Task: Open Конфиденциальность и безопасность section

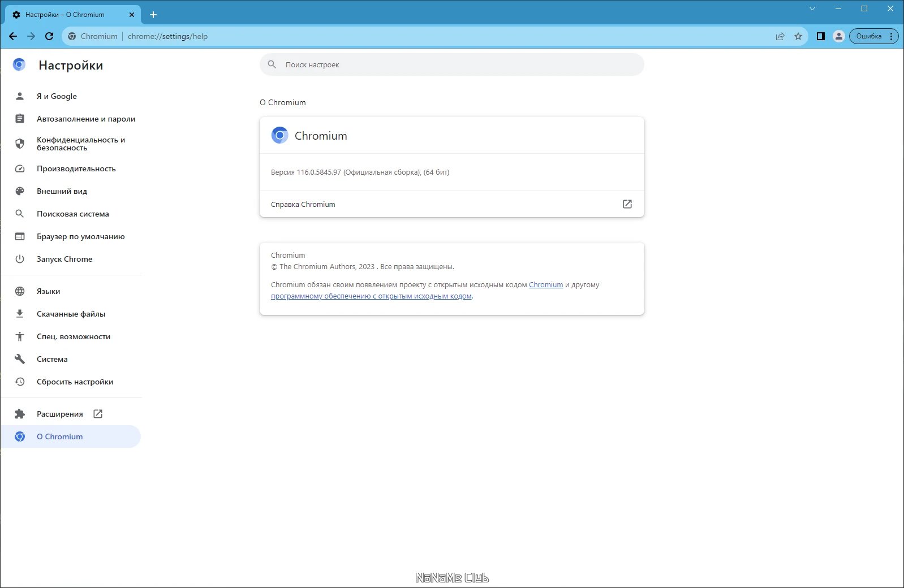Action: point(71,144)
